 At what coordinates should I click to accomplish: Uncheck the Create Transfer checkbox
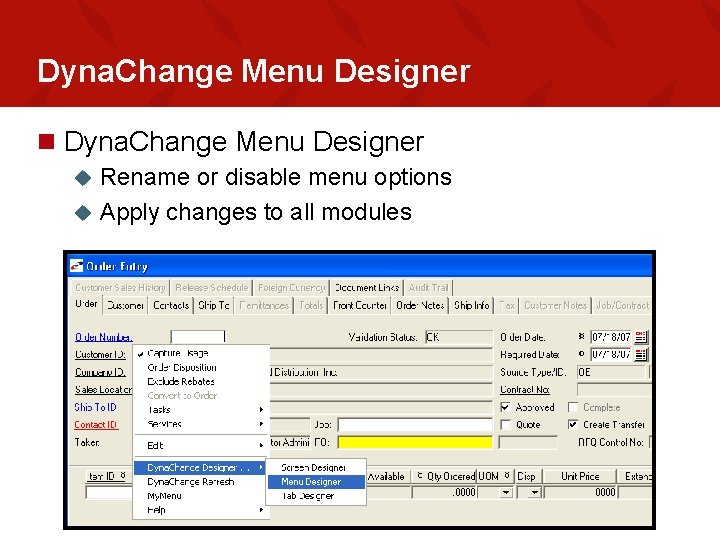pos(572,424)
